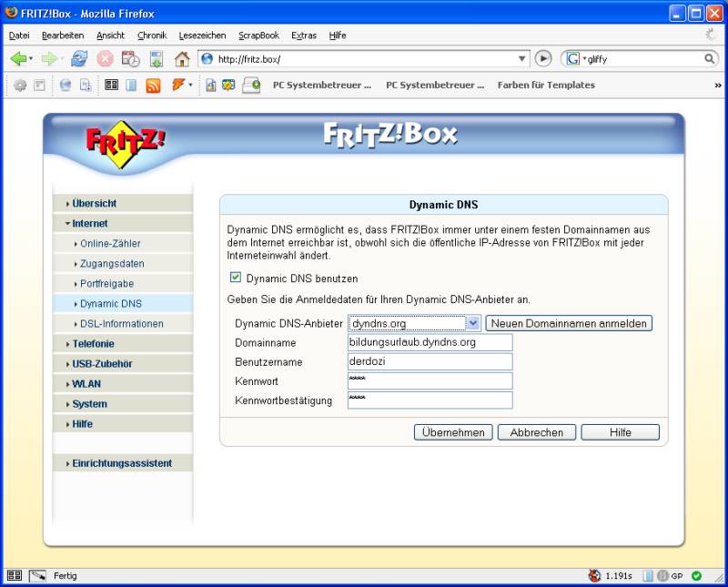The image size is (728, 587).
Task: Click the Go arrow next to address bar
Action: (x=543, y=58)
